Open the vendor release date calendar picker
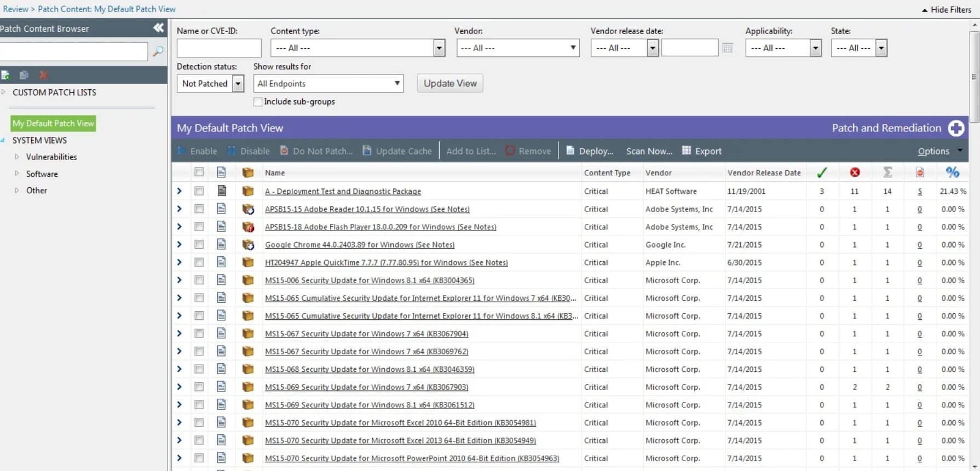 (x=728, y=48)
